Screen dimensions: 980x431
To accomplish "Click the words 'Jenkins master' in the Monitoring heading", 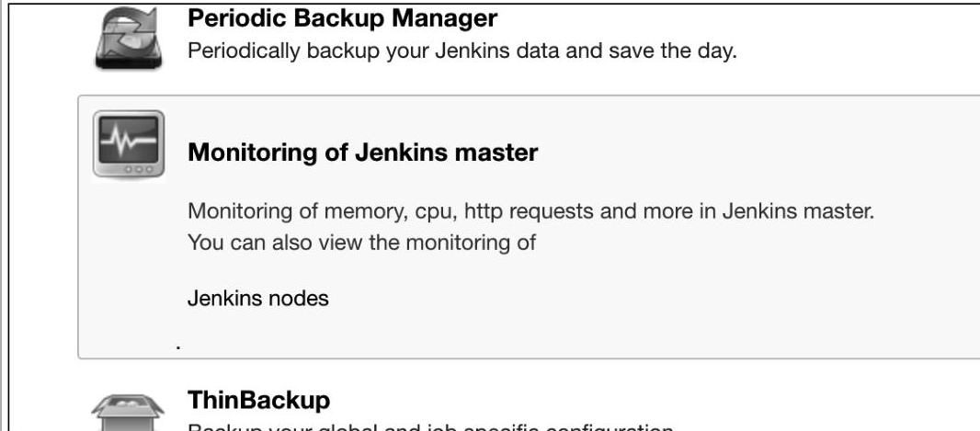I will pyautogui.click(x=446, y=152).
